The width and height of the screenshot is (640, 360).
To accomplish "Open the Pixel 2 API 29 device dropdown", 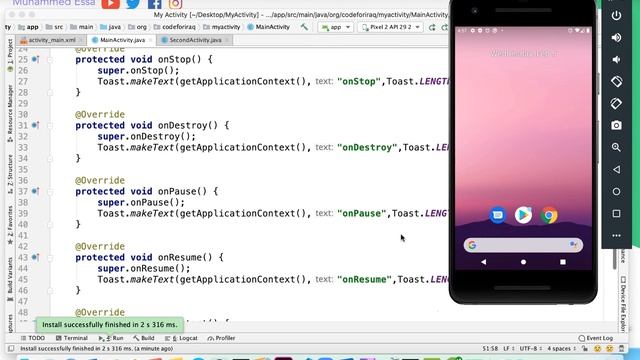I will [391, 27].
